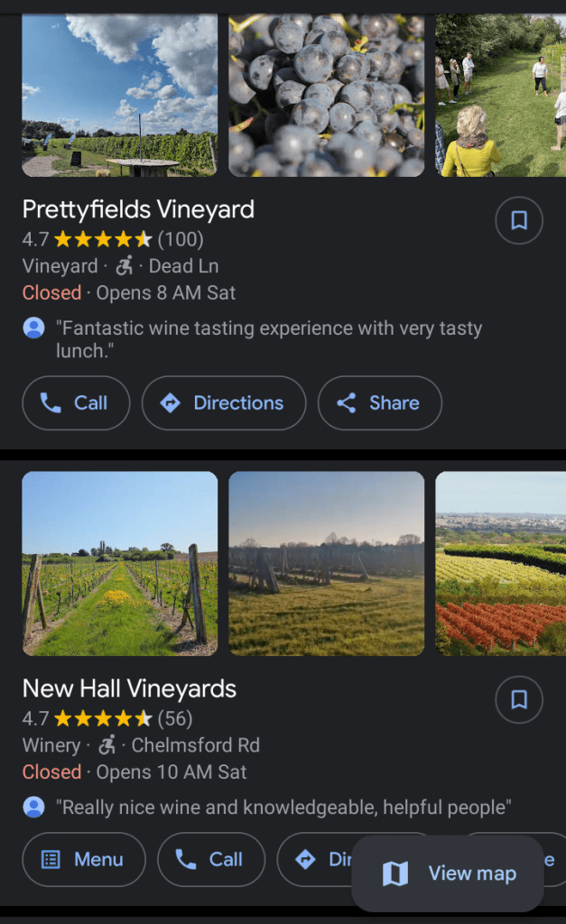View Prettyfields vineyard landscape photo
This screenshot has height=924, width=566.
click(119, 95)
